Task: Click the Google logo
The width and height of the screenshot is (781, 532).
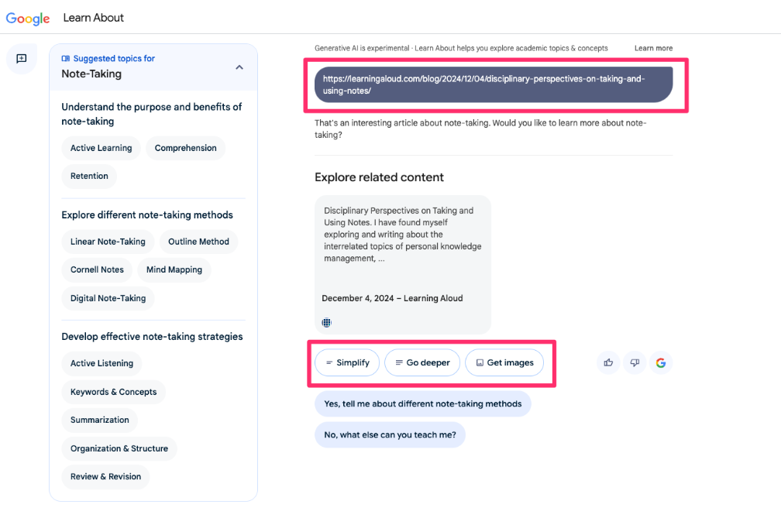Action: [x=28, y=19]
